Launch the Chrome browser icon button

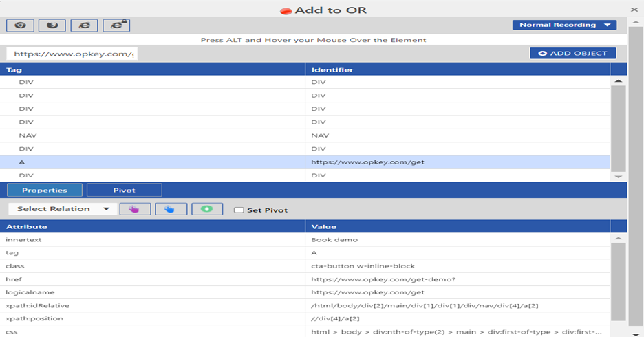pyautogui.click(x=20, y=25)
